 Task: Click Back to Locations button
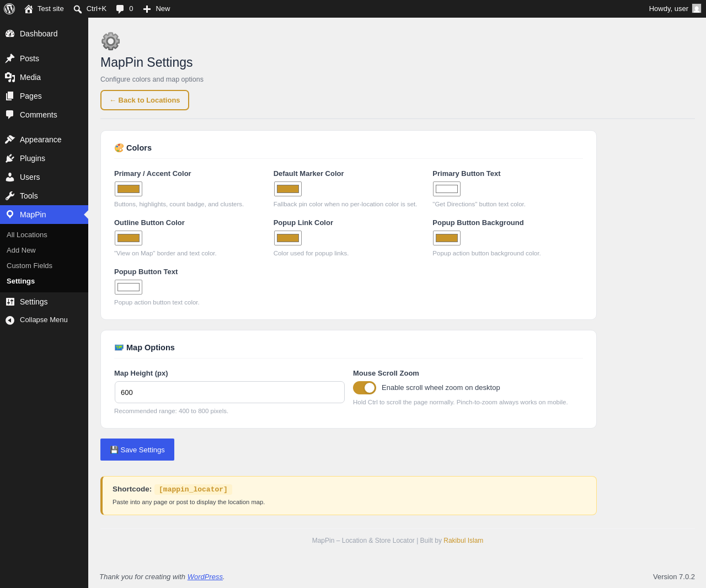point(145,100)
